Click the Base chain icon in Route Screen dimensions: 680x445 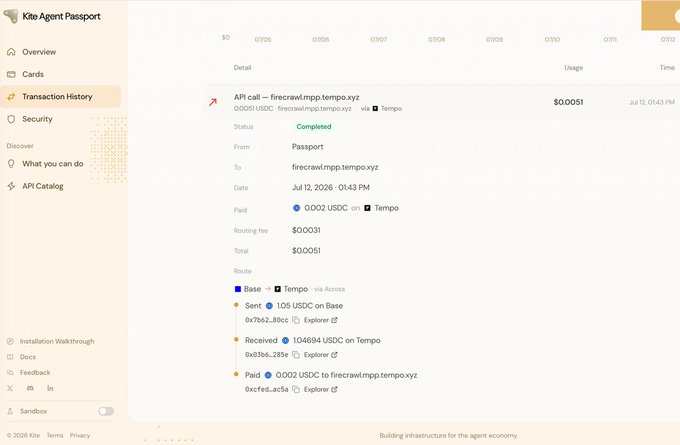(238, 289)
